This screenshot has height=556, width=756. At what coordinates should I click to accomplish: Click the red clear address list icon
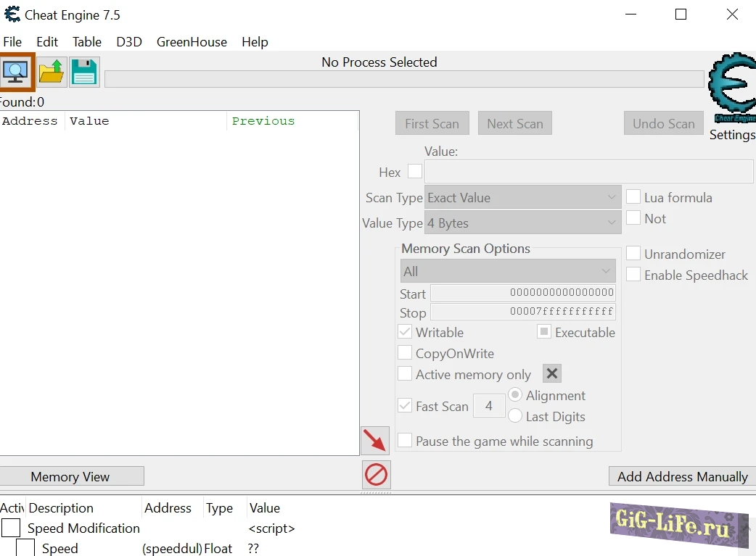click(x=376, y=475)
